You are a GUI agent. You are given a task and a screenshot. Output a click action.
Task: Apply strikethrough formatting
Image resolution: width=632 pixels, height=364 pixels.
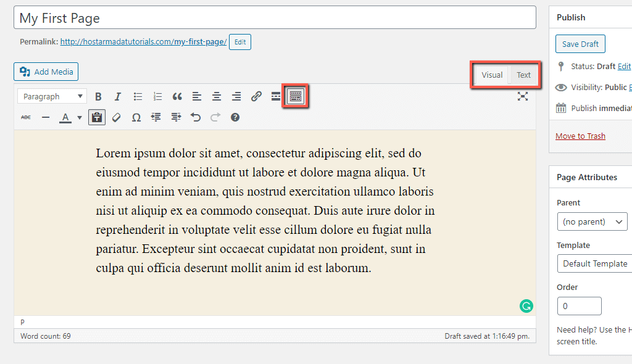point(26,117)
